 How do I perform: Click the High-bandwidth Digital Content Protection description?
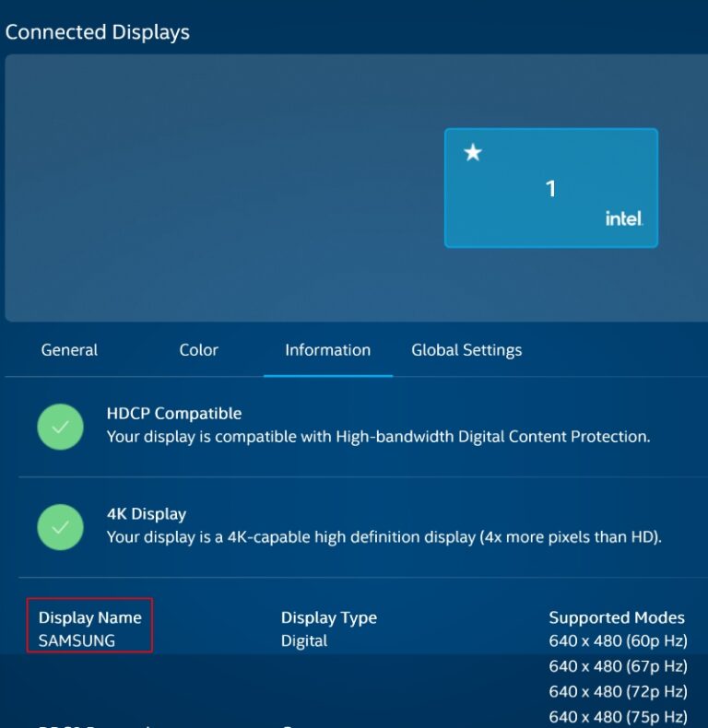click(x=379, y=437)
